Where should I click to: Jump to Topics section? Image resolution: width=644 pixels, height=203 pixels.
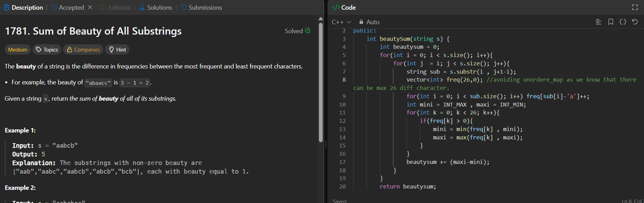pos(47,50)
